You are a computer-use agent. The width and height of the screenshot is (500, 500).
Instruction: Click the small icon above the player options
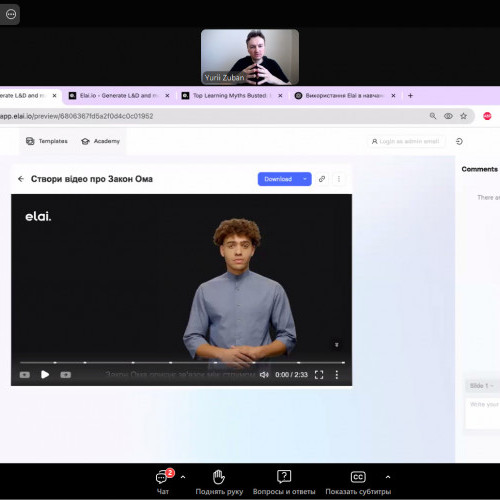[x=337, y=345]
